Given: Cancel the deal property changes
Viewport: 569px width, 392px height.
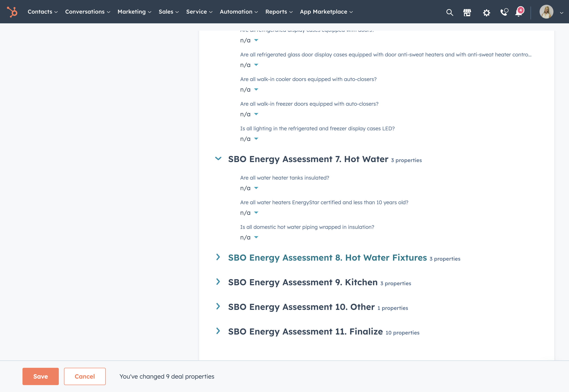Looking at the screenshot, I should point(85,376).
